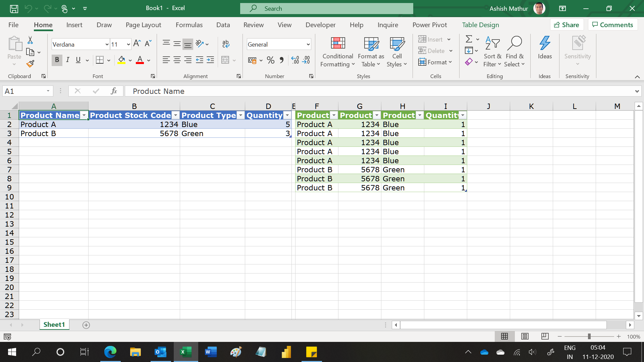This screenshot has width=644, height=362.
Task: Toggle Bold formatting on
Action: [x=57, y=60]
